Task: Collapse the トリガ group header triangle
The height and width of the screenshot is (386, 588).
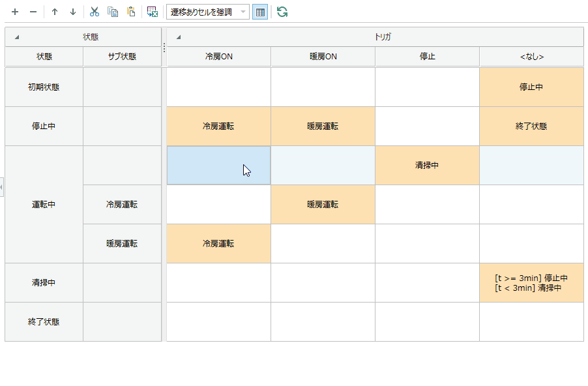Action: pyautogui.click(x=179, y=37)
